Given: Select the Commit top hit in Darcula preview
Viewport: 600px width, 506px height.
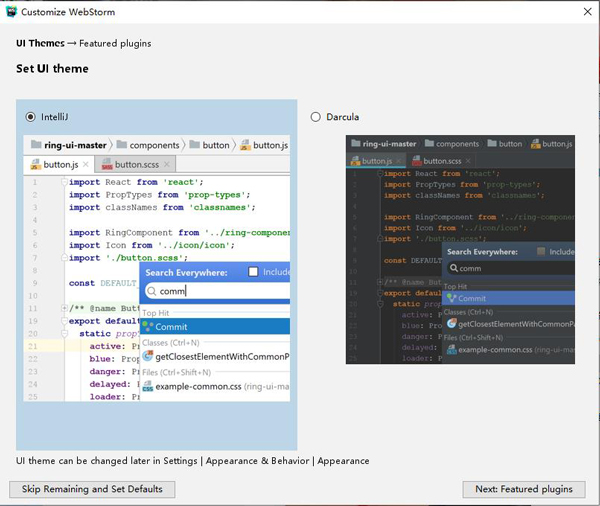Looking at the screenshot, I should click(509, 298).
